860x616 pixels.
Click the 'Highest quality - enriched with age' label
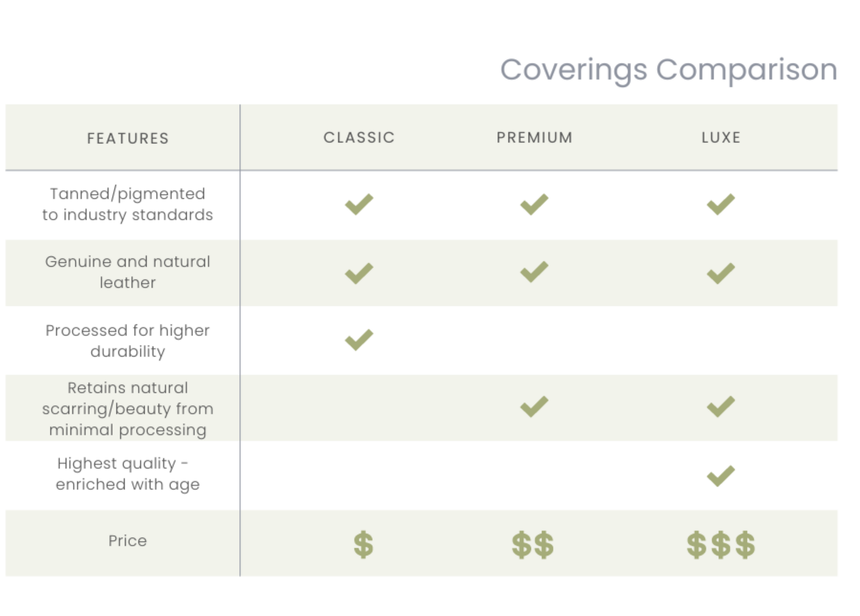click(x=127, y=474)
